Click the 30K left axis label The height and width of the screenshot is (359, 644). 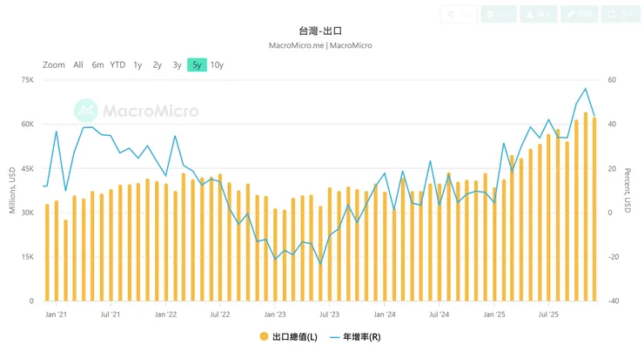pos(28,213)
